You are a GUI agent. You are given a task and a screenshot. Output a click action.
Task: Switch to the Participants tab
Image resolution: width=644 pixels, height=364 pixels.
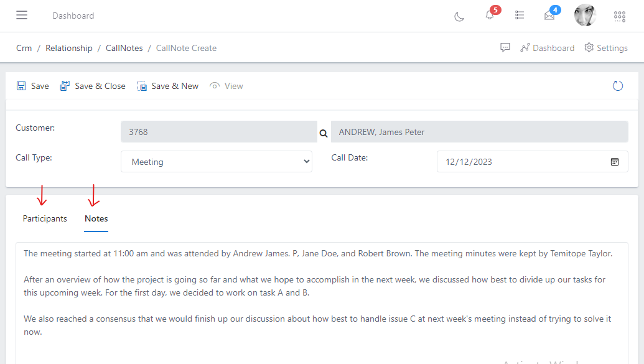click(44, 218)
